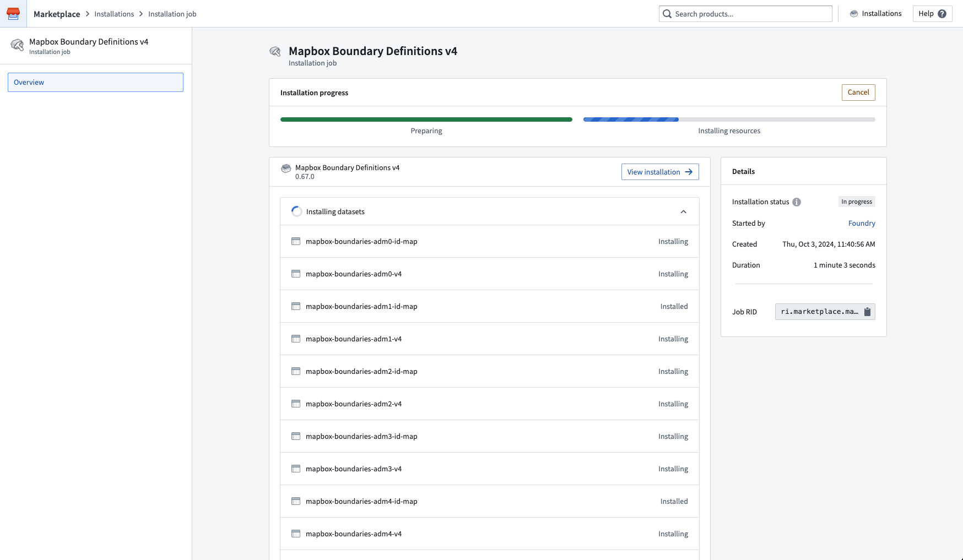Click the sidebar Mapbox installation job icon
The image size is (963, 560).
(17, 45)
